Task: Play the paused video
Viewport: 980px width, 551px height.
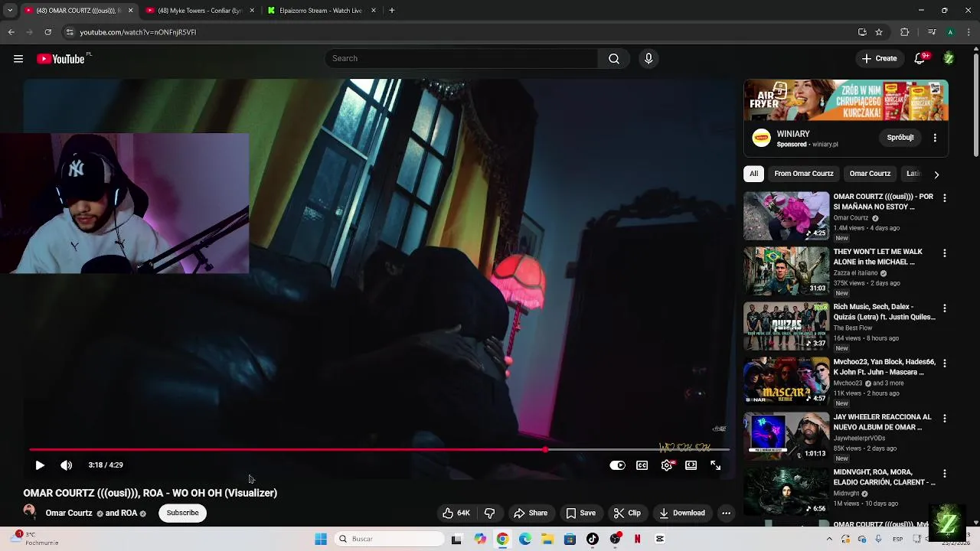Action: [40, 465]
